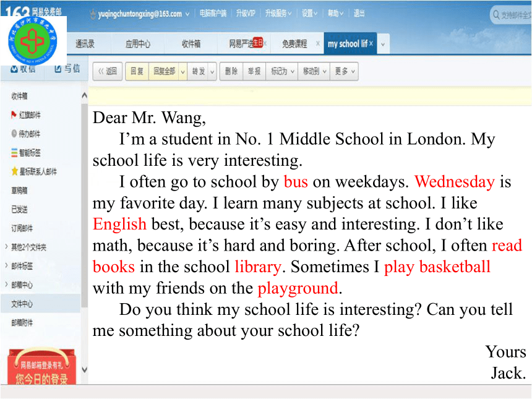Open the 订阅邮件 folder
Screen dimensions: 532x399
[x=22, y=228]
